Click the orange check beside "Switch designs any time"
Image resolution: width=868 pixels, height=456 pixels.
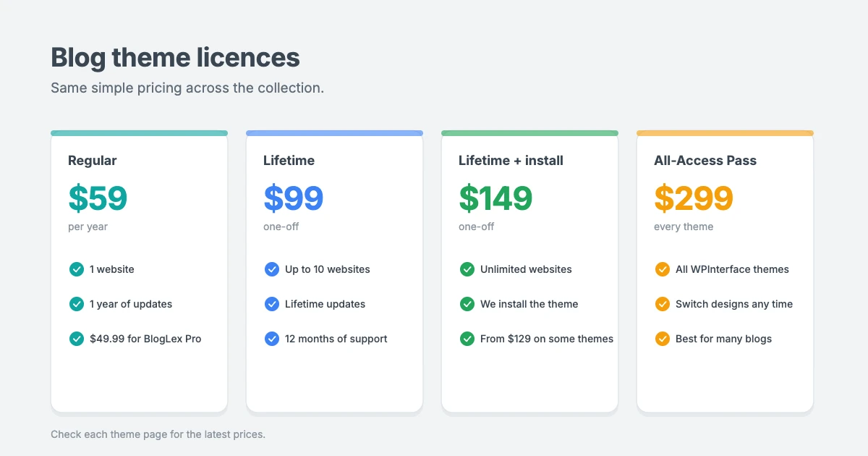662,304
